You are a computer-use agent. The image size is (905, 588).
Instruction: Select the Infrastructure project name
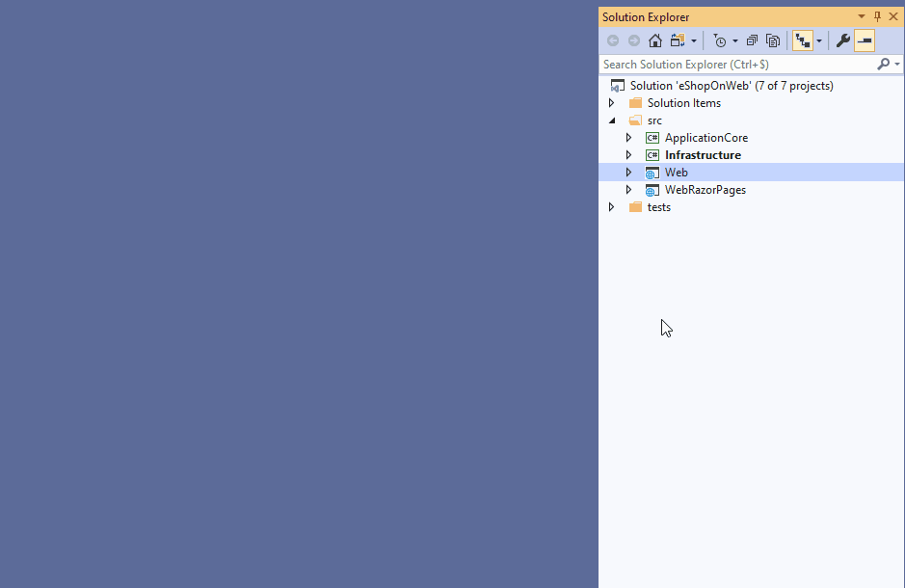click(703, 155)
